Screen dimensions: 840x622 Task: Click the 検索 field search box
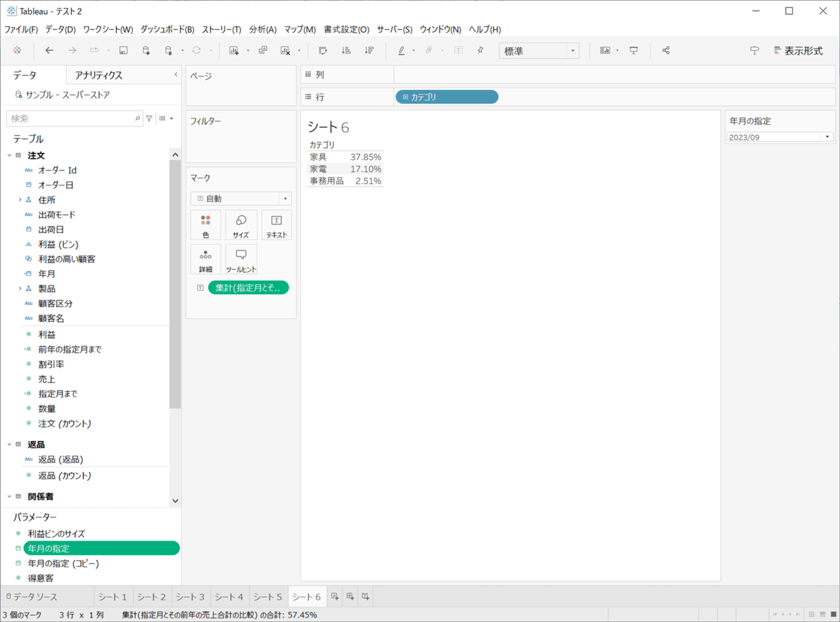click(x=74, y=119)
